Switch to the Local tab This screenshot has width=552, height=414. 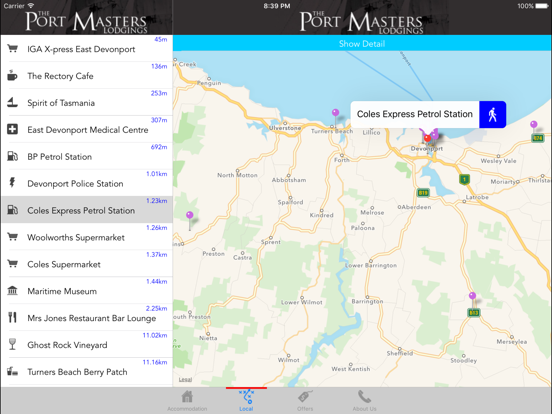246,400
